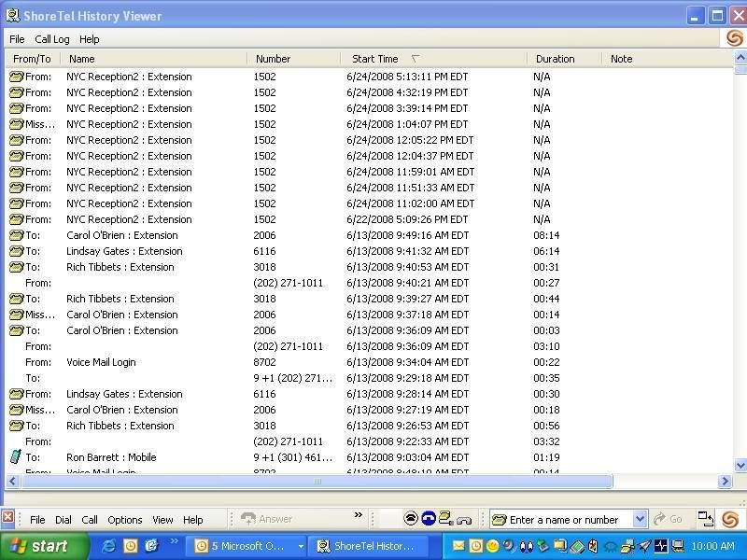Image resolution: width=747 pixels, height=560 pixels.
Task: Click the third quick launch icon
Action: coord(151,546)
